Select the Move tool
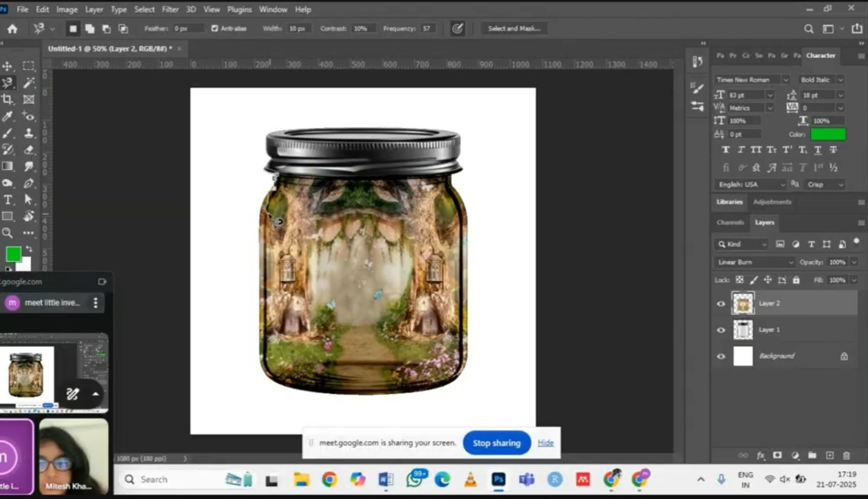868x499 pixels. pos(7,66)
